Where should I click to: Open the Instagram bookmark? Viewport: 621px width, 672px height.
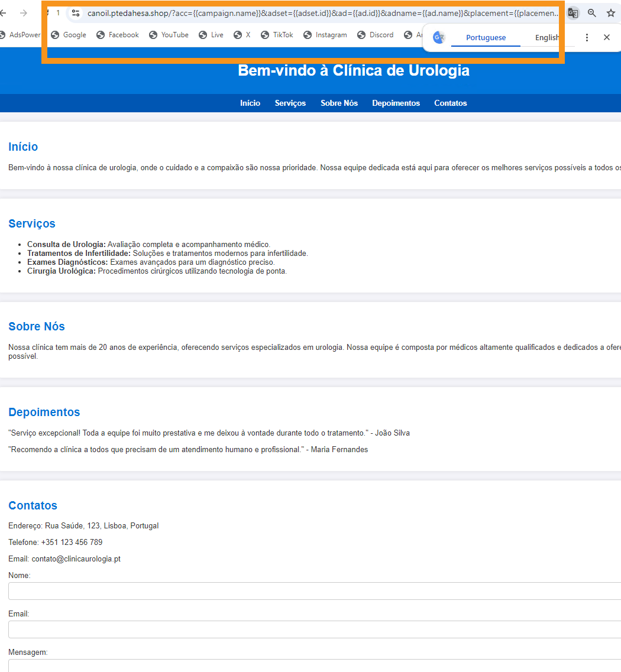coord(325,35)
